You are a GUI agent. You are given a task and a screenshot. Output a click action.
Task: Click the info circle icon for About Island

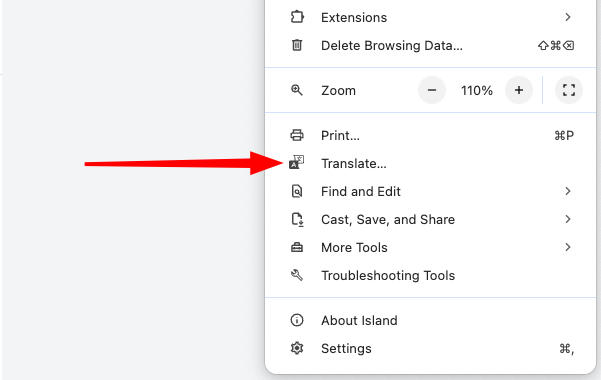click(297, 320)
